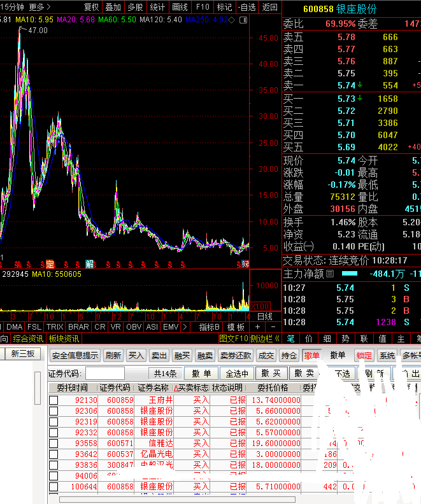
Task: Click 融买 button
Action: [x=182, y=356]
